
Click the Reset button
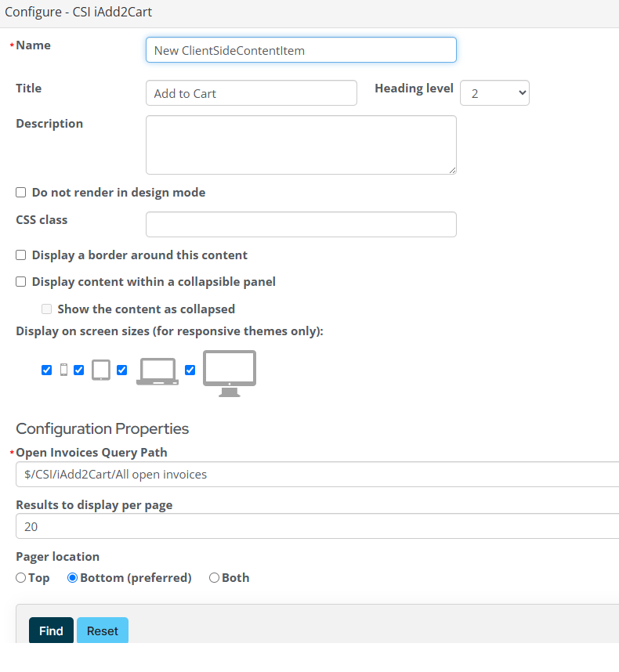coord(103,630)
